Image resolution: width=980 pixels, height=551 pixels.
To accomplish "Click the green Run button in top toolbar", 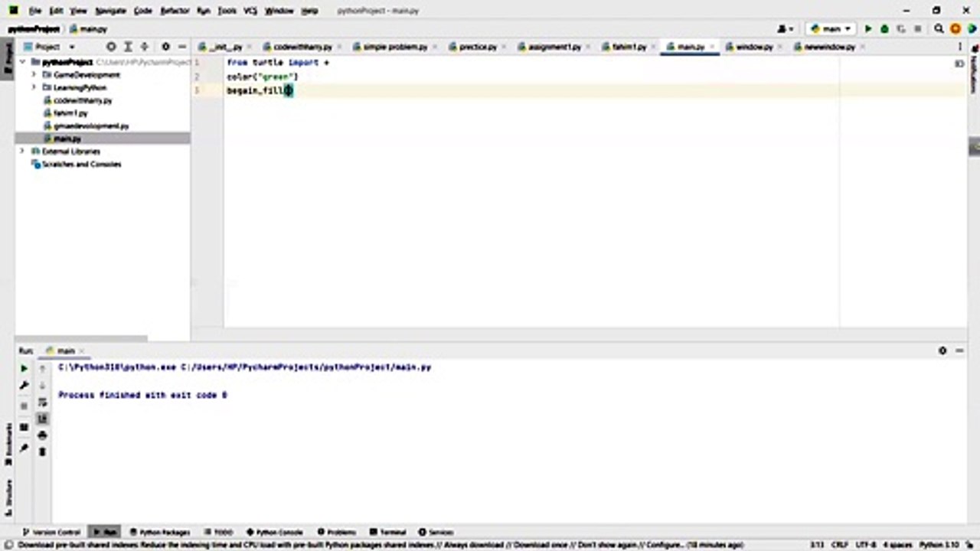I will coord(868,29).
